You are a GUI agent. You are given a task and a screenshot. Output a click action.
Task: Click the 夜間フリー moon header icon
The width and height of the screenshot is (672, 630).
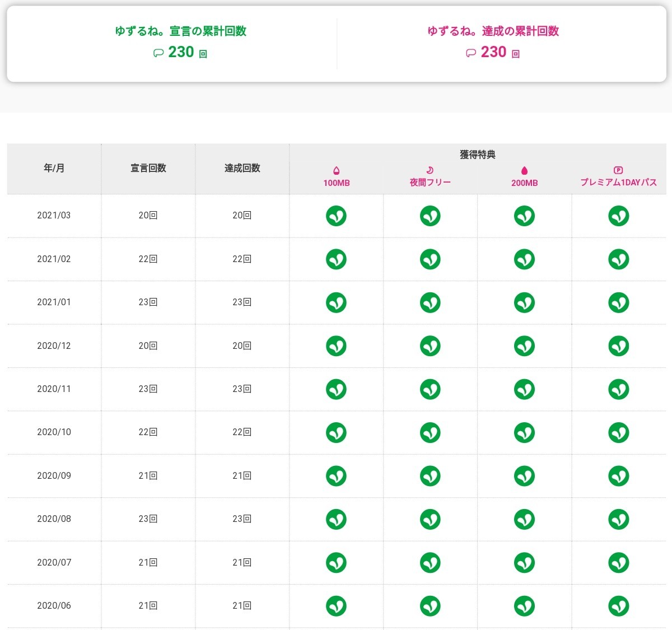coord(430,170)
